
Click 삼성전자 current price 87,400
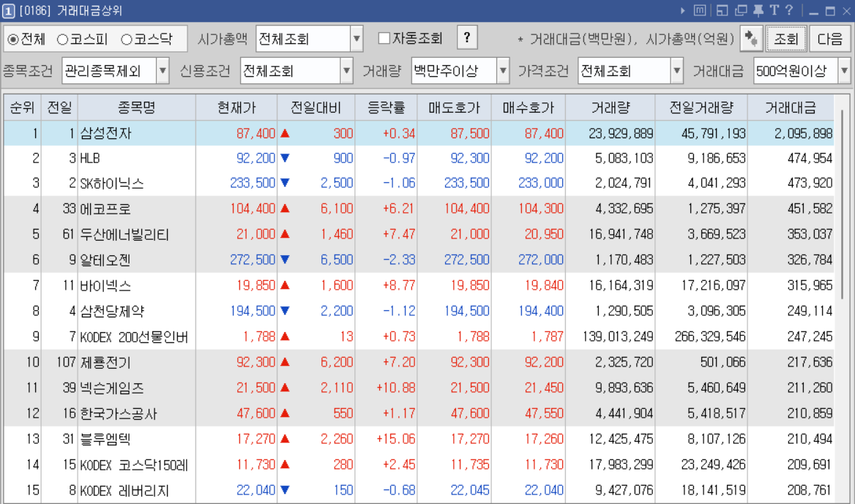(255, 133)
